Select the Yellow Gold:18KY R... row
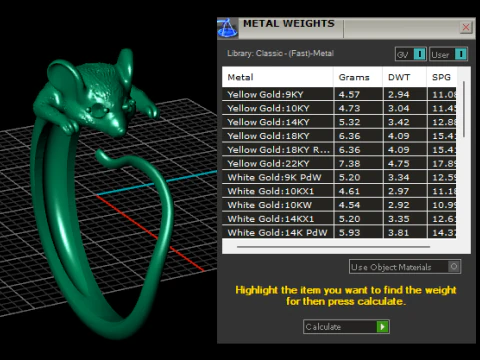480x360 pixels. click(x=339, y=150)
